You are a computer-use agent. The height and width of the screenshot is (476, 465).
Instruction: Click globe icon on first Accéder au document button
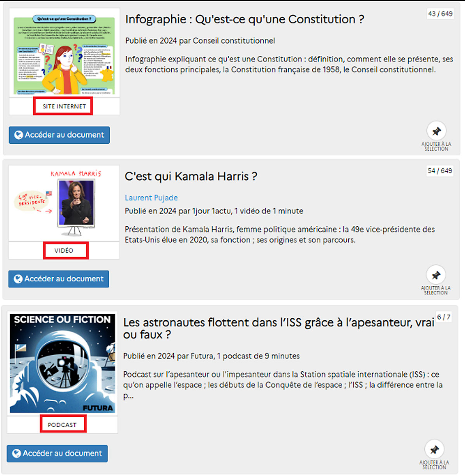click(x=19, y=135)
